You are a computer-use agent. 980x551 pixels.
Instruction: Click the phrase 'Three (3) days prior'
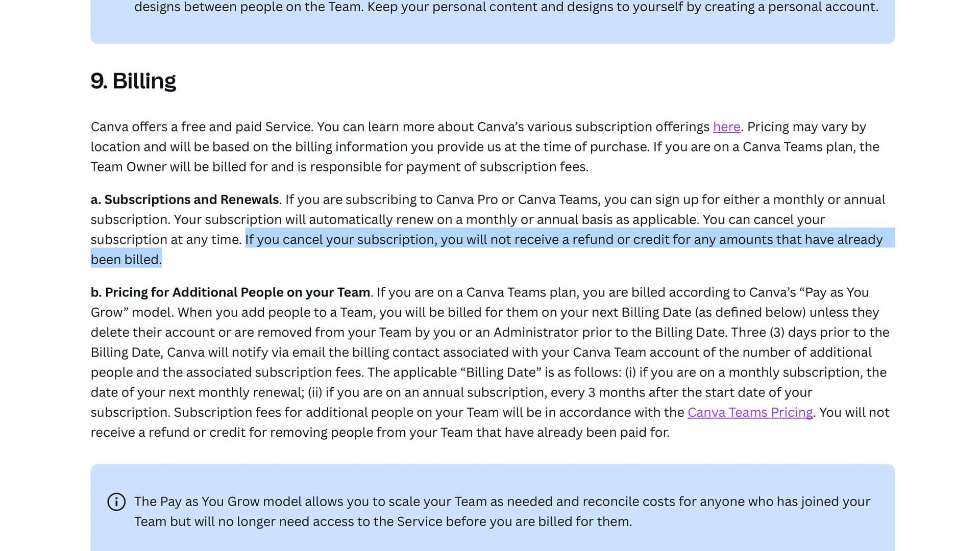791,333
